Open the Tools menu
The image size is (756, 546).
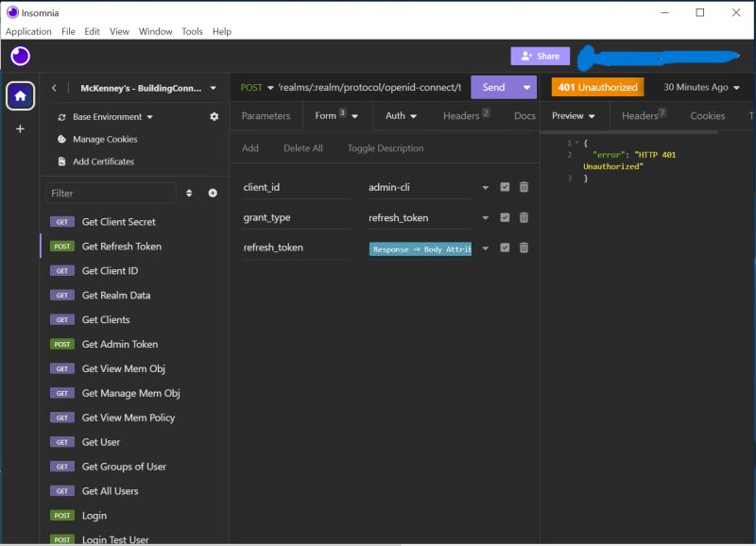pos(192,31)
